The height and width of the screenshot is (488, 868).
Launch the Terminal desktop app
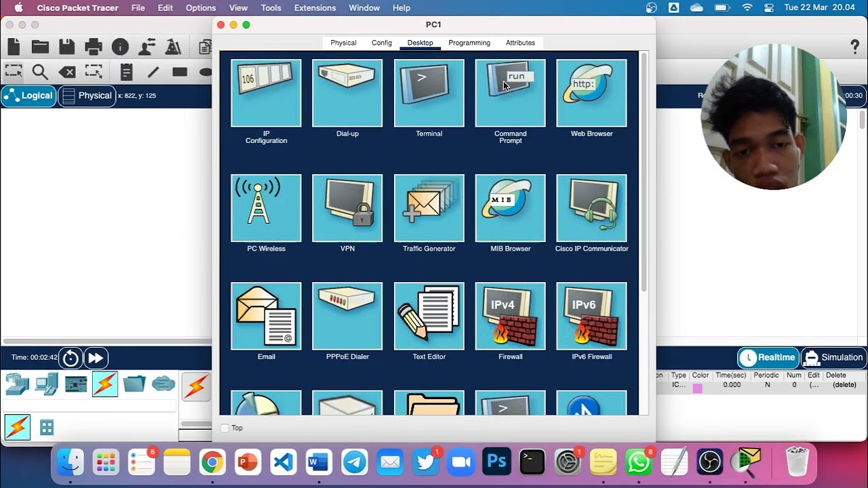click(x=429, y=93)
